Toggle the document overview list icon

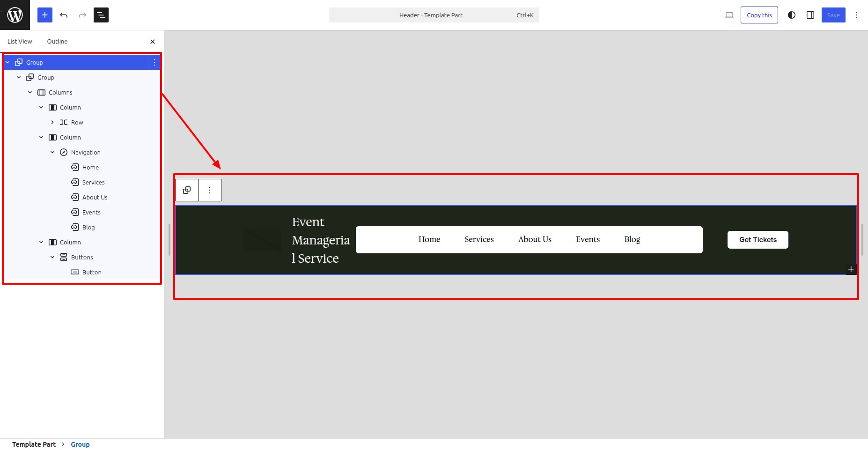point(101,15)
